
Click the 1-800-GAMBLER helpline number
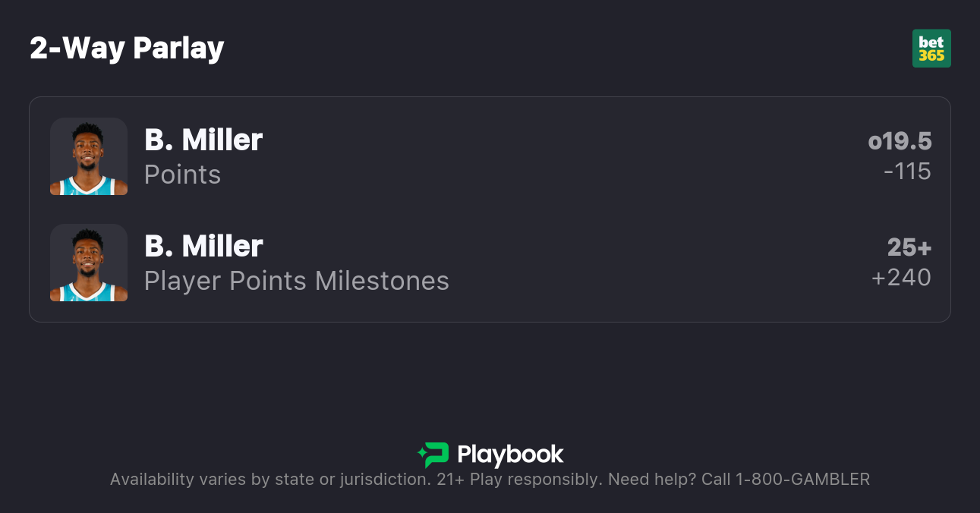pyautogui.click(x=802, y=480)
